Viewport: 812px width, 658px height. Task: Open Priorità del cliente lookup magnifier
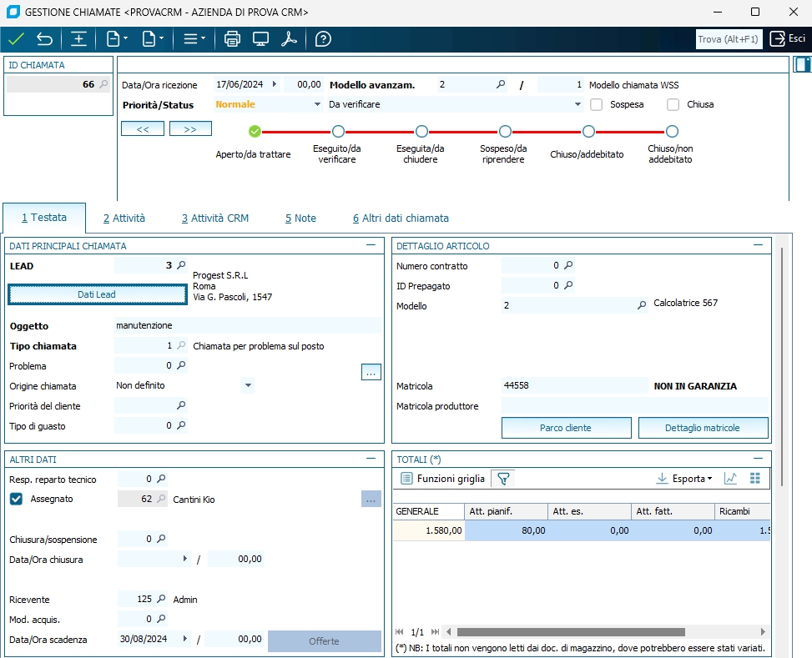point(181,404)
